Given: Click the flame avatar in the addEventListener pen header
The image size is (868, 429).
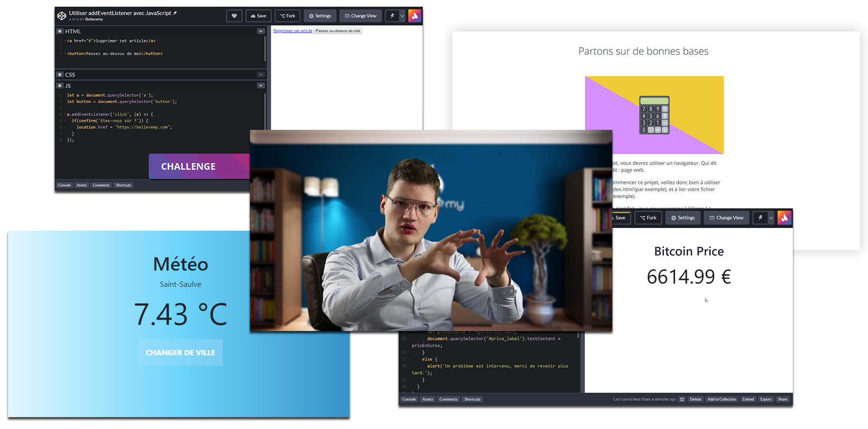Looking at the screenshot, I should [415, 16].
